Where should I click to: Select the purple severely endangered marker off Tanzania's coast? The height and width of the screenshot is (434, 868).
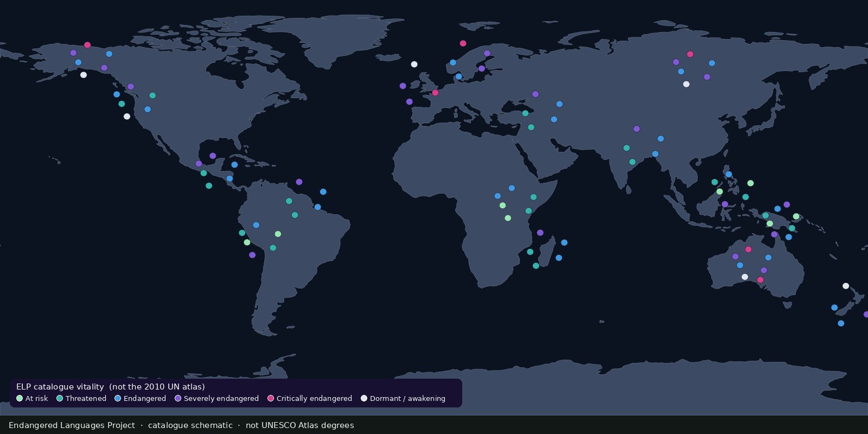[x=540, y=233]
